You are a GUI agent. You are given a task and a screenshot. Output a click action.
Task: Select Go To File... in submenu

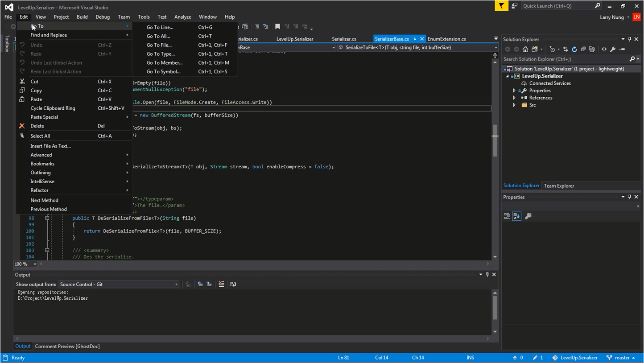click(x=185, y=45)
